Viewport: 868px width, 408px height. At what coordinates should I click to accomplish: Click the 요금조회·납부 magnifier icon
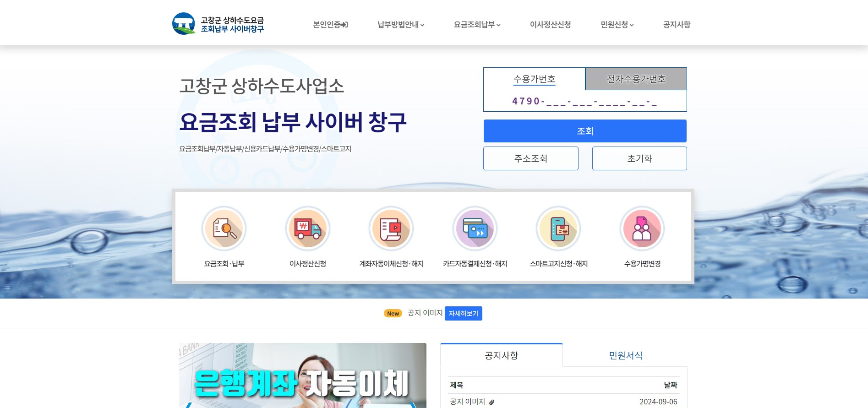[224, 228]
